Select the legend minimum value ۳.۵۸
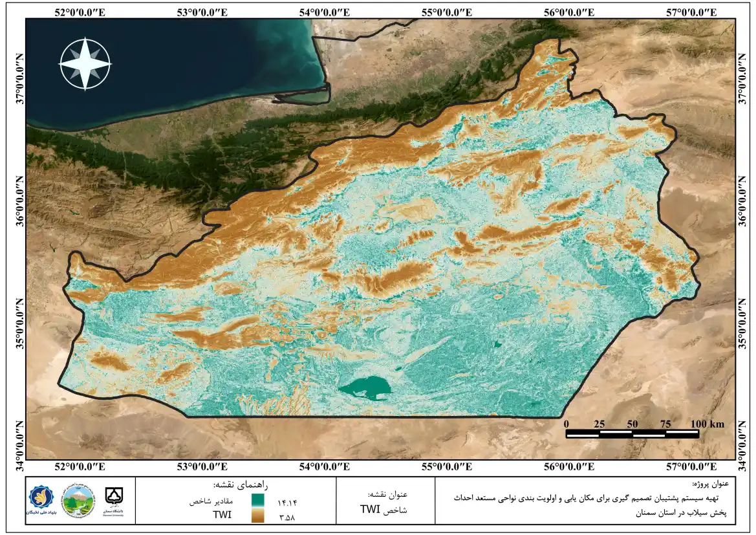Image resolution: width=756 pixels, height=535 pixels. 287,518
